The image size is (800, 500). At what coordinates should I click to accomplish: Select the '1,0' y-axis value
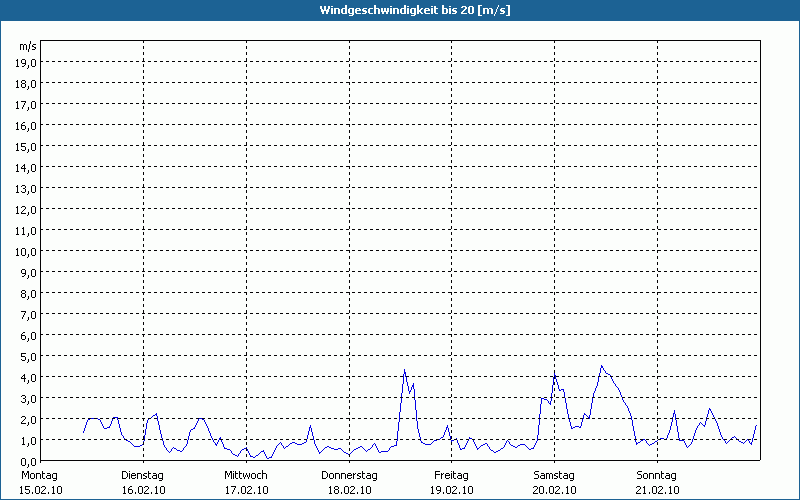29,441
